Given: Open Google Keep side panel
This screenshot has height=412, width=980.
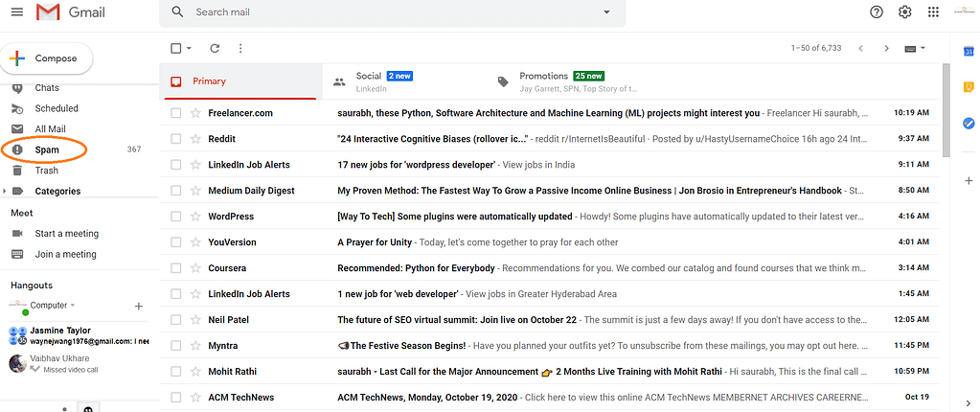Looking at the screenshot, I should [969, 87].
